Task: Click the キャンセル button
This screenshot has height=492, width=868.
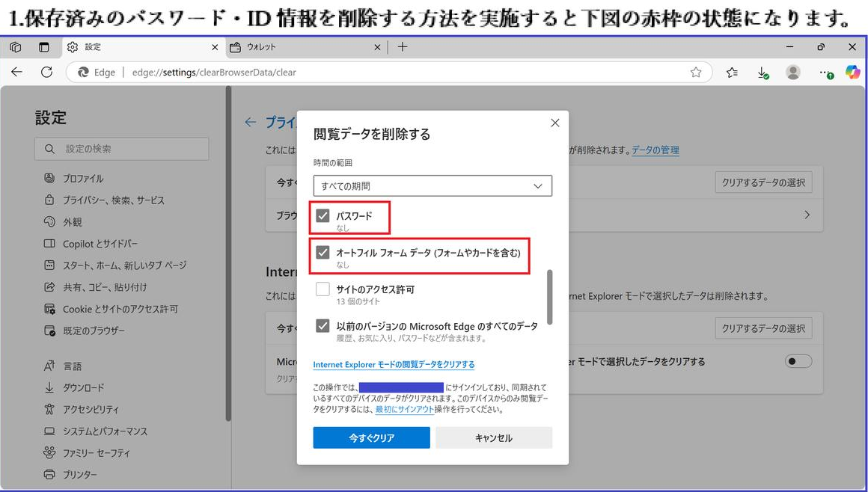Action: (x=494, y=438)
